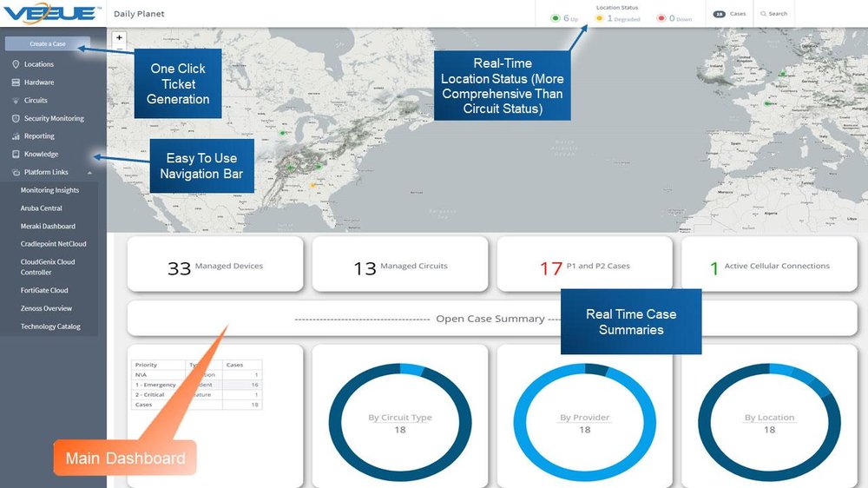This screenshot has height=488, width=868.
Task: Zoom in the map with plus button
Action: (119, 37)
